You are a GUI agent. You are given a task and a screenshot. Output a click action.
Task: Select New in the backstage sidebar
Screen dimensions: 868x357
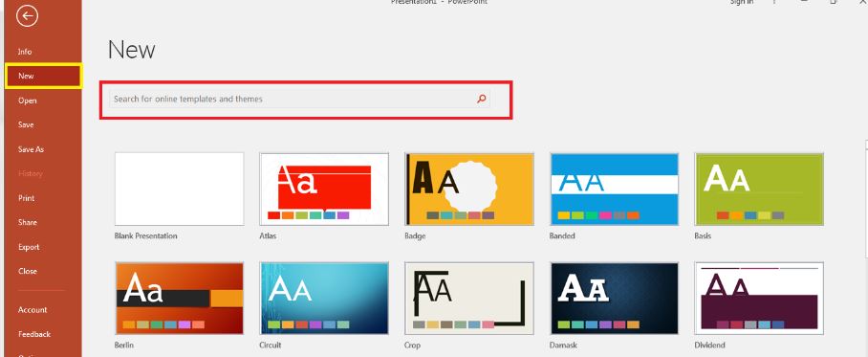click(43, 76)
